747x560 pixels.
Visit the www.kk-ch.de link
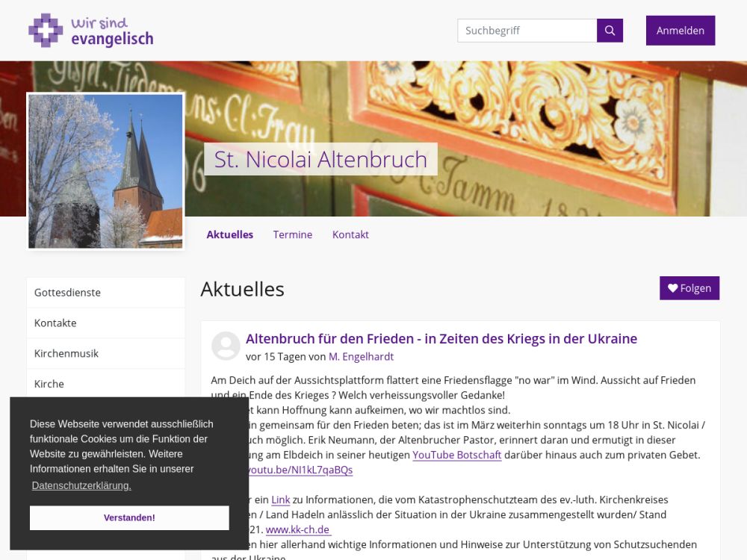pyautogui.click(x=297, y=529)
